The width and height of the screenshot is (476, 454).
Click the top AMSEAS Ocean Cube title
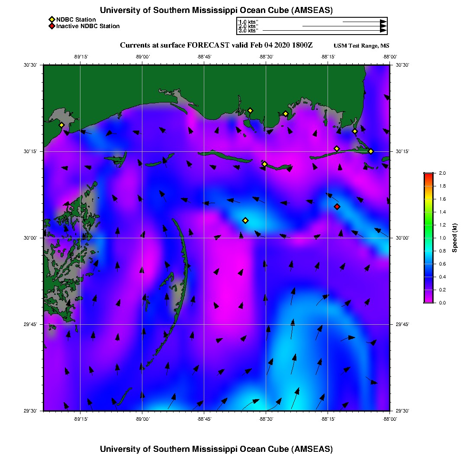click(x=216, y=10)
